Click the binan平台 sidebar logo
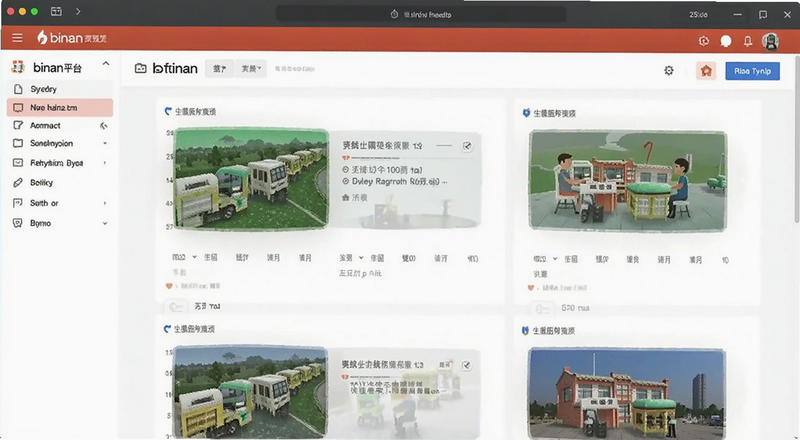800x440 pixels. [x=18, y=67]
